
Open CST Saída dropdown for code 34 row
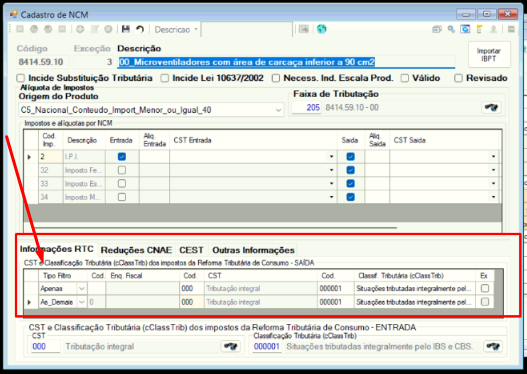pos(493,197)
